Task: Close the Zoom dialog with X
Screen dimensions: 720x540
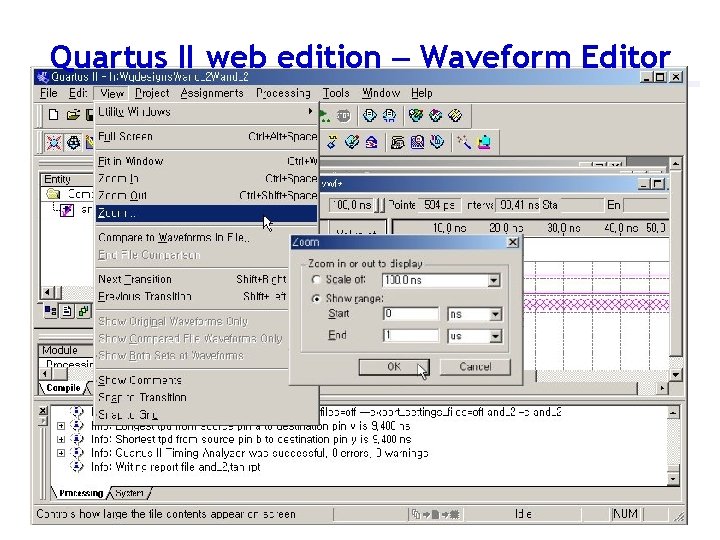Action: click(x=513, y=242)
